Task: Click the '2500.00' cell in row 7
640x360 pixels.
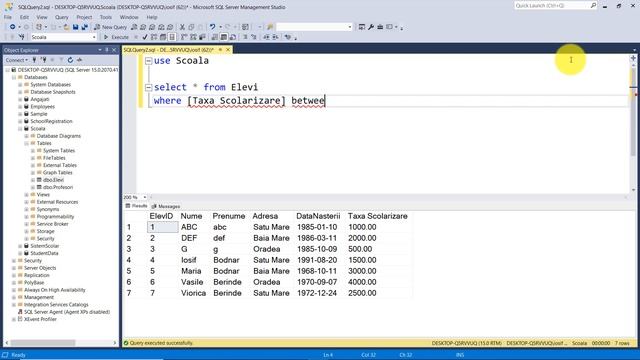Action: 362,293
